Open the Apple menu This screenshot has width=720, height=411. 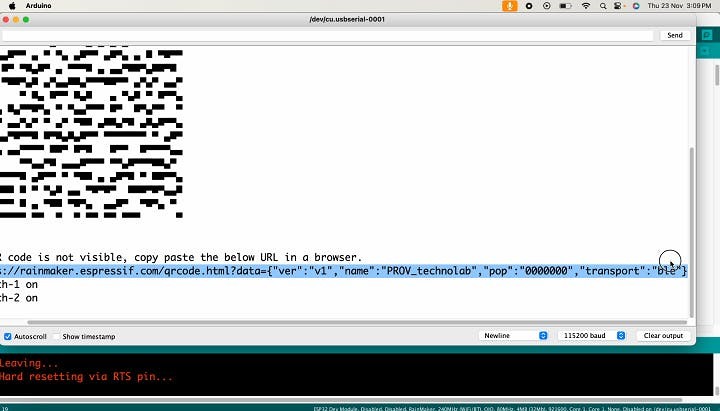point(12,6)
